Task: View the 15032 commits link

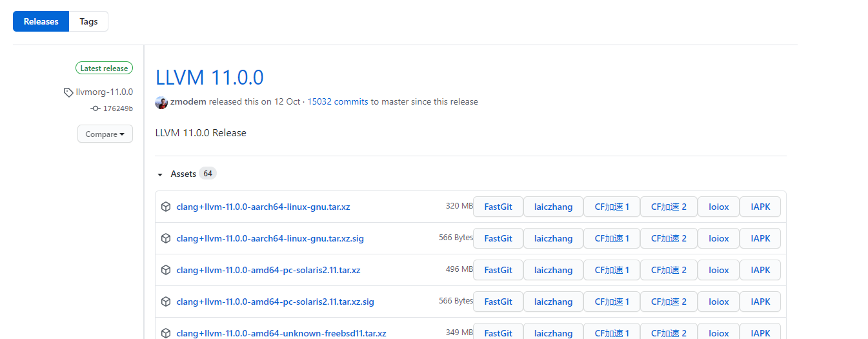Action: click(338, 101)
